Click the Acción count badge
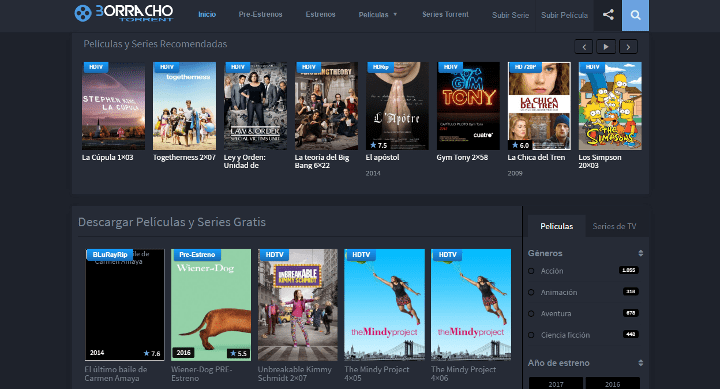Screen dimensions: 720x389 (x=629, y=270)
